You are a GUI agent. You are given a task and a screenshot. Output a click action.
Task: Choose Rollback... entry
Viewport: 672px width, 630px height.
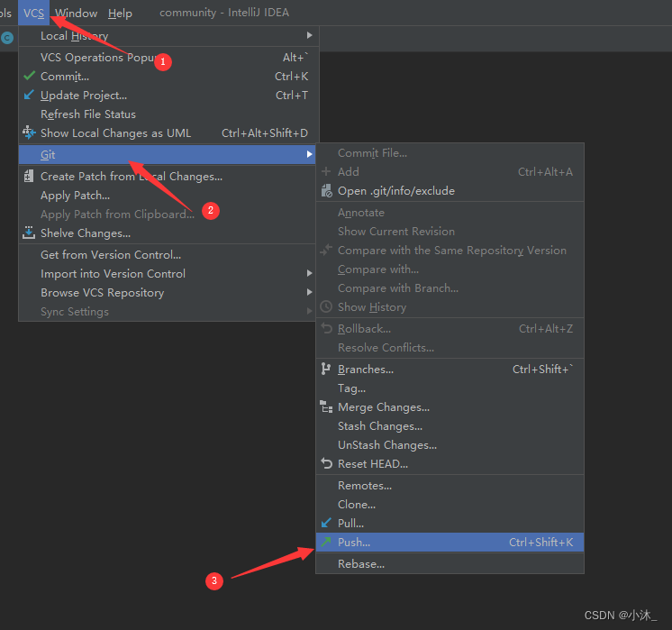tap(450, 329)
